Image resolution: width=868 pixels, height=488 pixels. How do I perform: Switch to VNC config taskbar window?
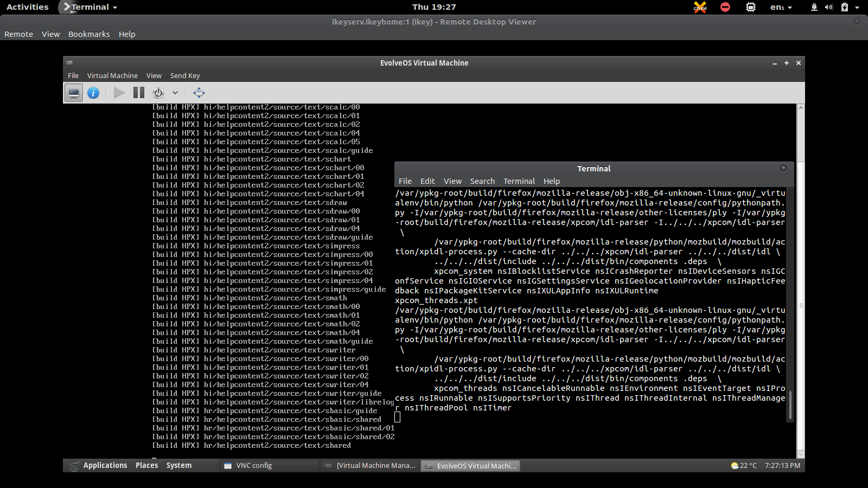pyautogui.click(x=269, y=466)
